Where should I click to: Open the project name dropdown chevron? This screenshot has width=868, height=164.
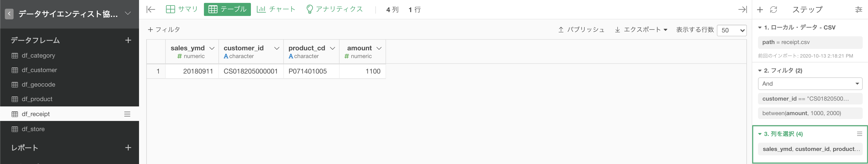[x=128, y=14]
